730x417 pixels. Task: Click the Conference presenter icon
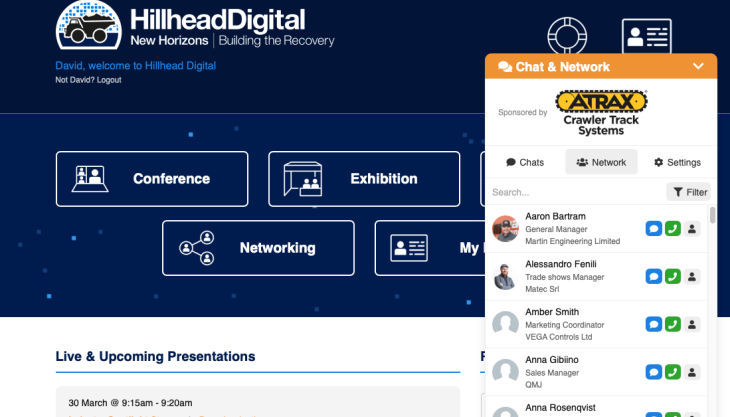(90, 179)
